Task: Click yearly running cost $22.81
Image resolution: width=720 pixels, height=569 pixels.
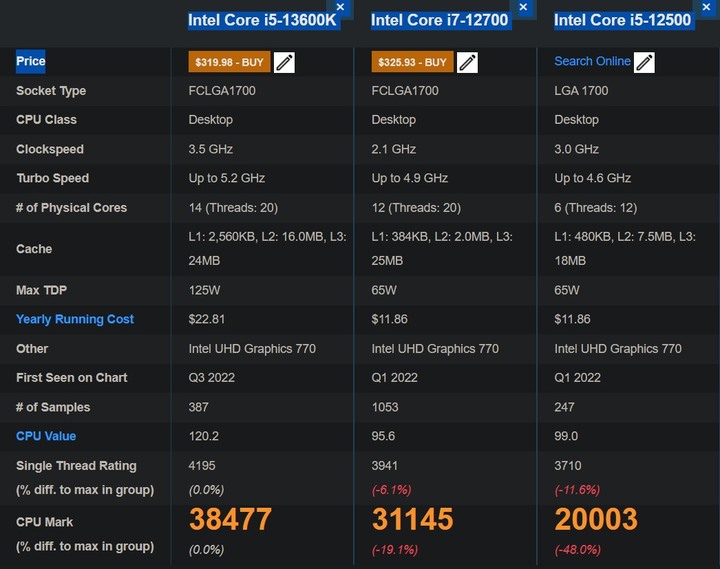Action: [207, 319]
